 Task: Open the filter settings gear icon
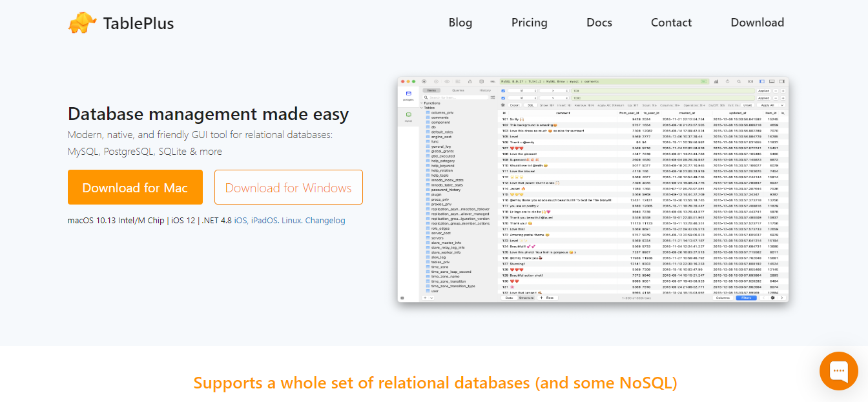(503, 103)
